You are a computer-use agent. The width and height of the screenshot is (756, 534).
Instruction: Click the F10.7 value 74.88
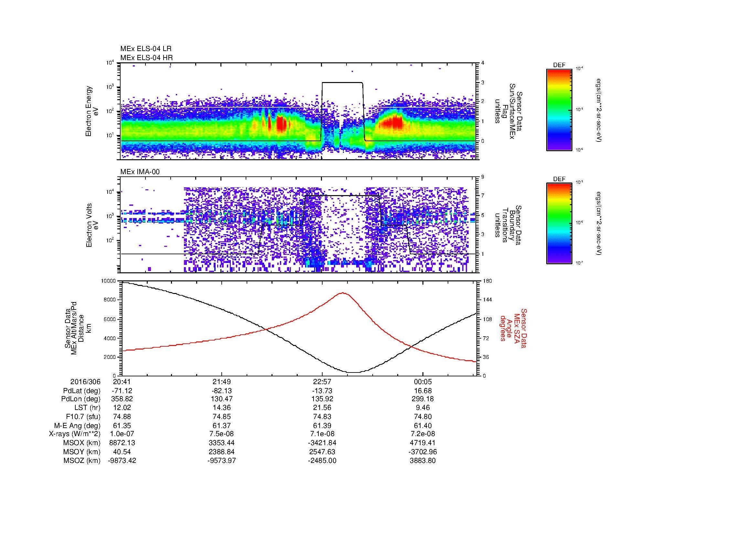tap(122, 416)
